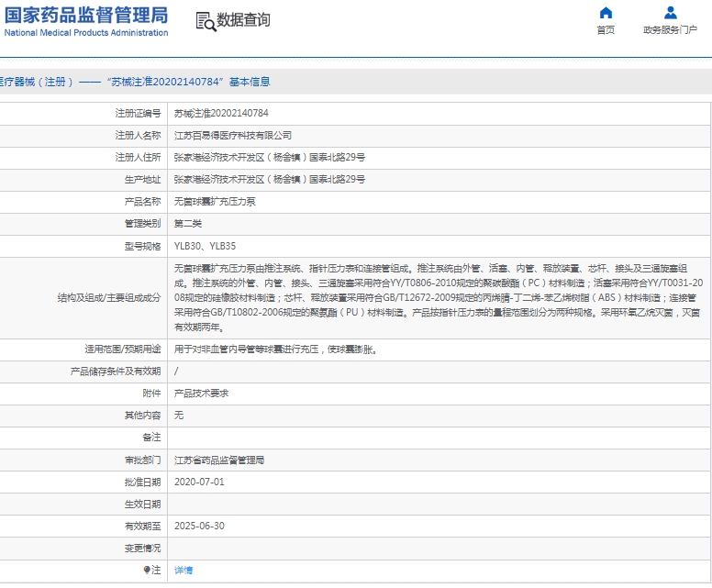Click expiry date 2025-06-30
The height and width of the screenshot is (588, 712).
click(x=199, y=526)
